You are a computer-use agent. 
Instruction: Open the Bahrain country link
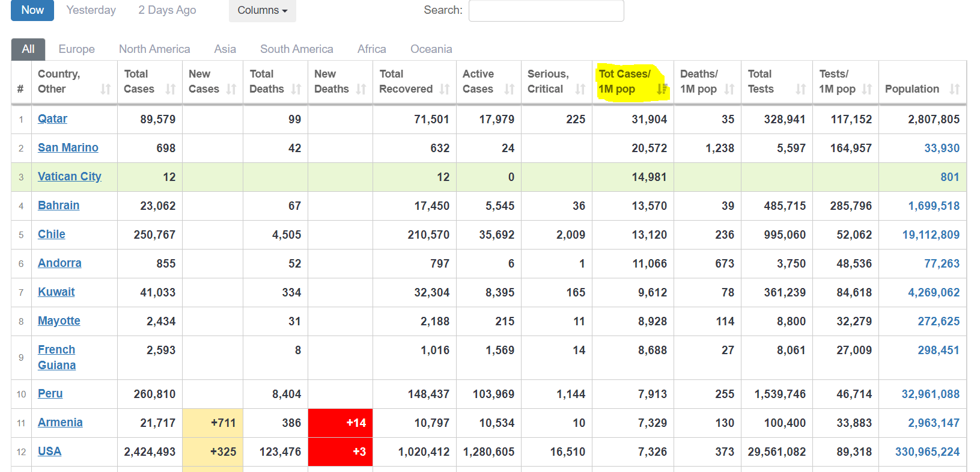click(58, 205)
